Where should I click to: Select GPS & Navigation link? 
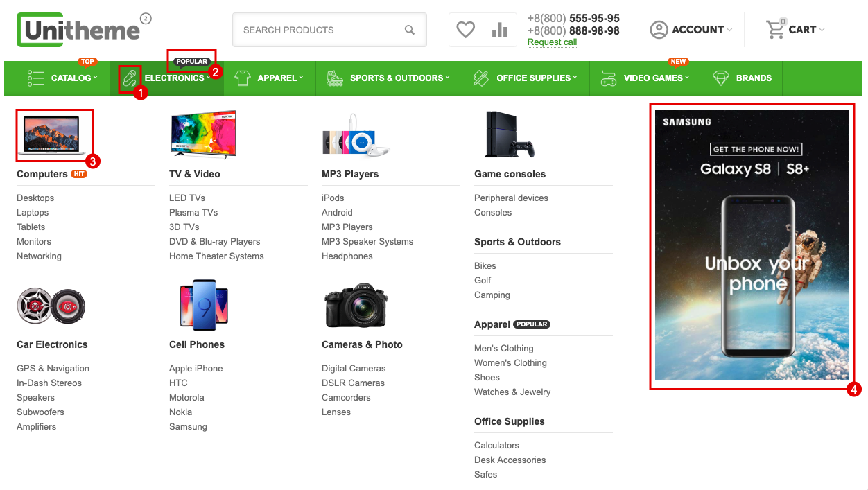click(53, 369)
